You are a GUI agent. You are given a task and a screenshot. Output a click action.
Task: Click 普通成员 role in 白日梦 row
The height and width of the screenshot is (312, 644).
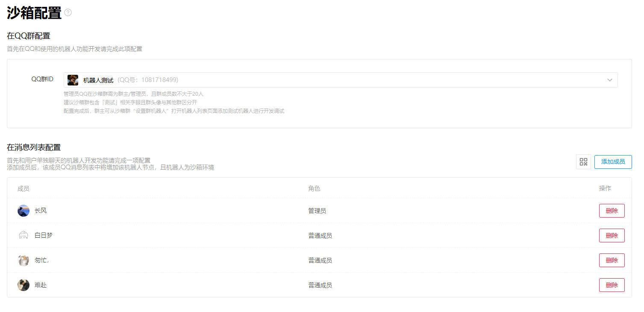pyautogui.click(x=320, y=235)
